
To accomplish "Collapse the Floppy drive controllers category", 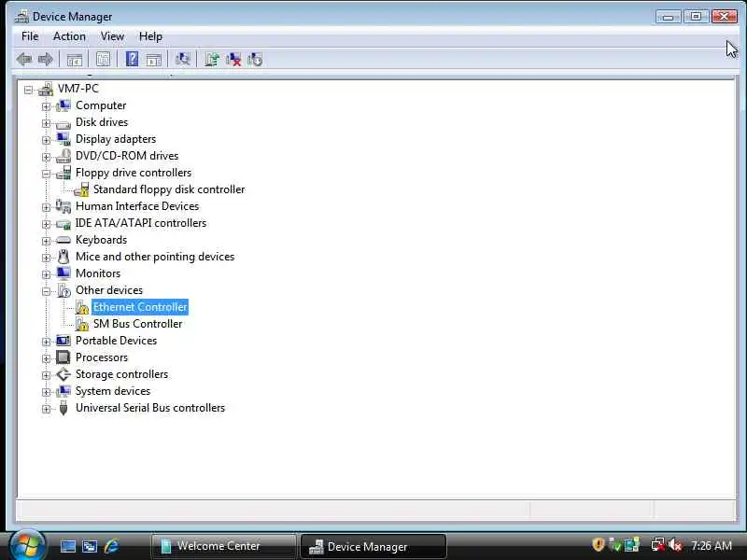I will tap(46, 174).
